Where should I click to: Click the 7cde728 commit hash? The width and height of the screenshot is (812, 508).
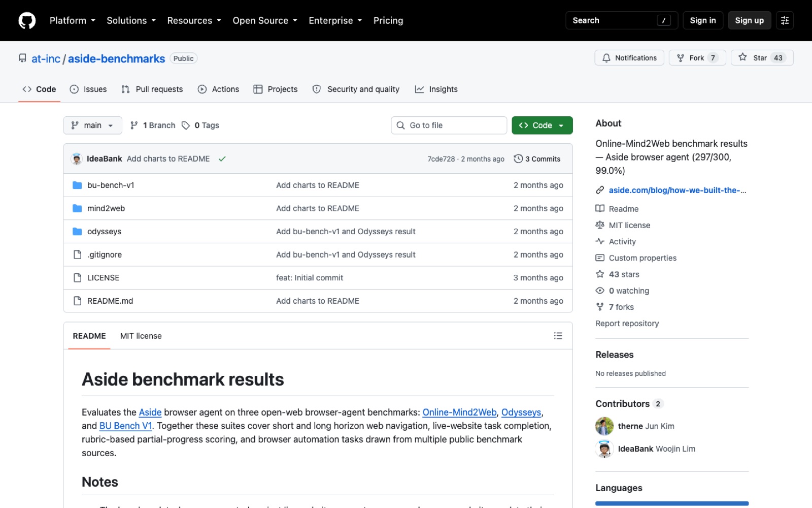[x=441, y=159]
